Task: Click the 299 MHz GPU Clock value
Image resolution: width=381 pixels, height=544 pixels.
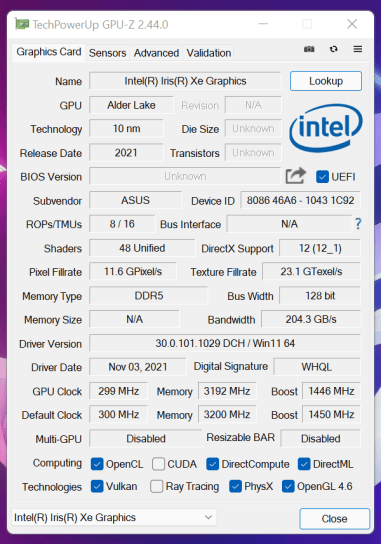Action: pyautogui.click(x=118, y=391)
